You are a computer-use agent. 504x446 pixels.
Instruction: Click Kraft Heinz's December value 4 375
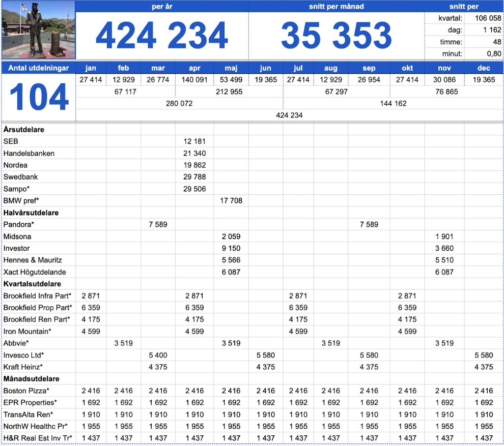click(484, 367)
